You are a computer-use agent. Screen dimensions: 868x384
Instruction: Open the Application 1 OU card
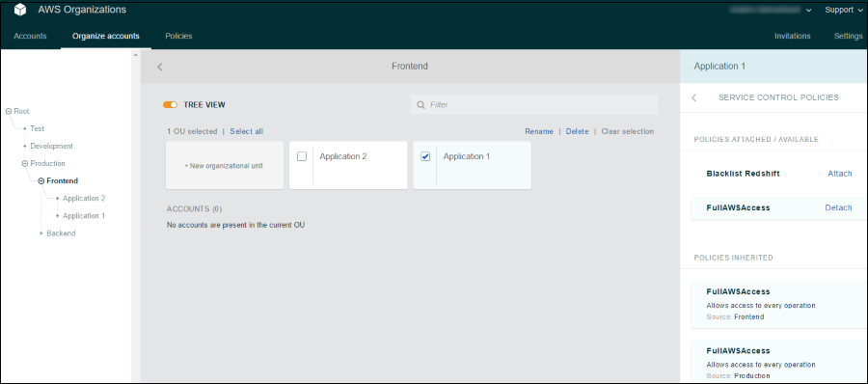473,165
